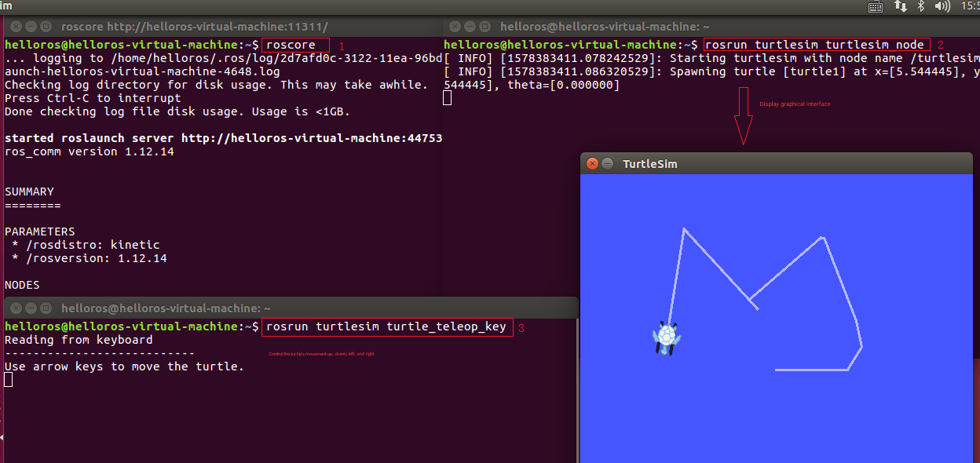Viewport: 980px width, 463px height.
Task: Open the network connections indicator
Action: click(x=900, y=6)
